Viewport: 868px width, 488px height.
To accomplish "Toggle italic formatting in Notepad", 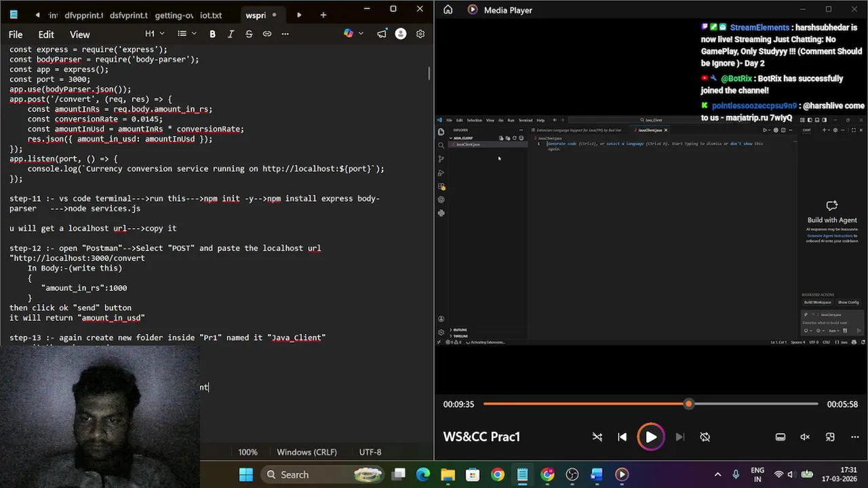I will [x=231, y=34].
